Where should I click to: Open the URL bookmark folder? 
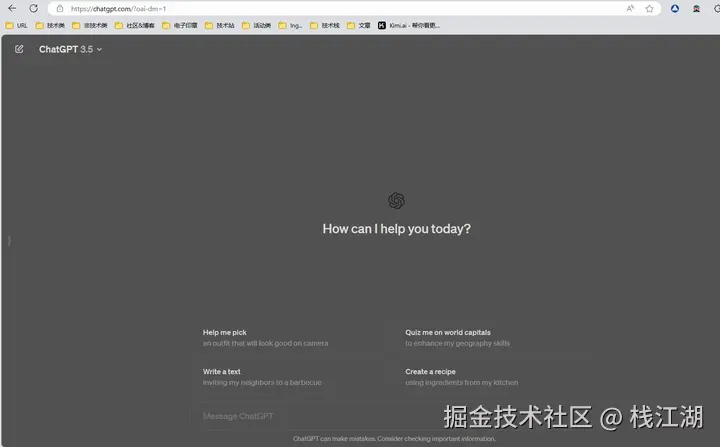tap(17, 25)
